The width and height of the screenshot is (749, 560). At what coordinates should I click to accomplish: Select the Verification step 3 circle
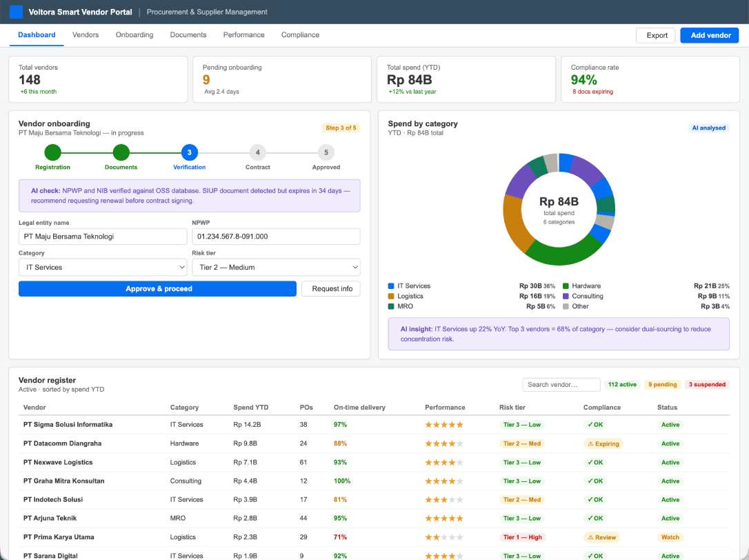189,152
